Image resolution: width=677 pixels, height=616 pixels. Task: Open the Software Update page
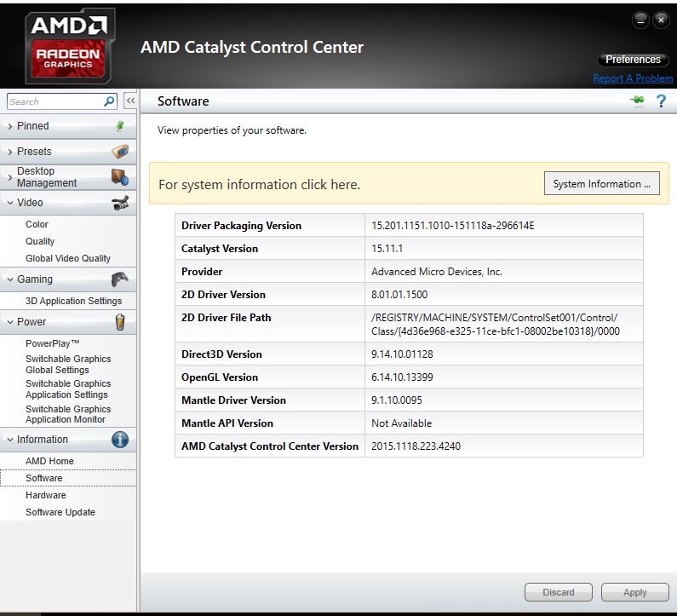pyautogui.click(x=60, y=512)
